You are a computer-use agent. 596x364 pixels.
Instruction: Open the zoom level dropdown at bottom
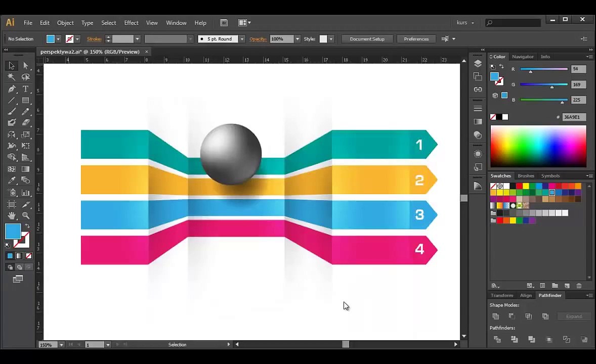[61, 345]
